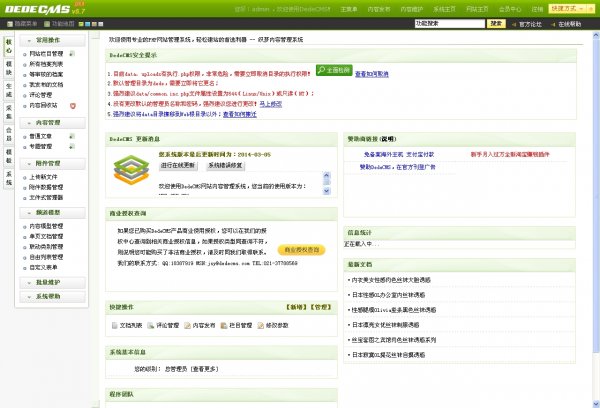This screenshot has height=408, width=600.
Task: Click the 系统错误修复 button
Action: coord(225,166)
